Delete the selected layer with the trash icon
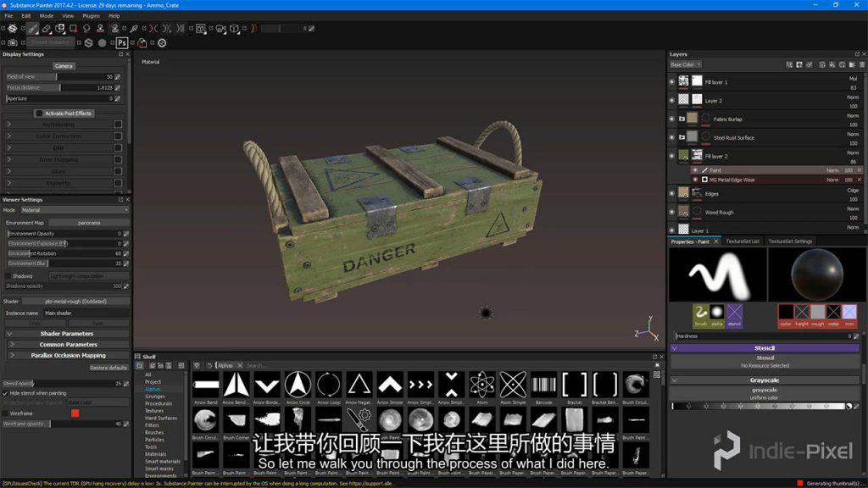Image resolution: width=868 pixels, height=488 pixels. coord(862,64)
